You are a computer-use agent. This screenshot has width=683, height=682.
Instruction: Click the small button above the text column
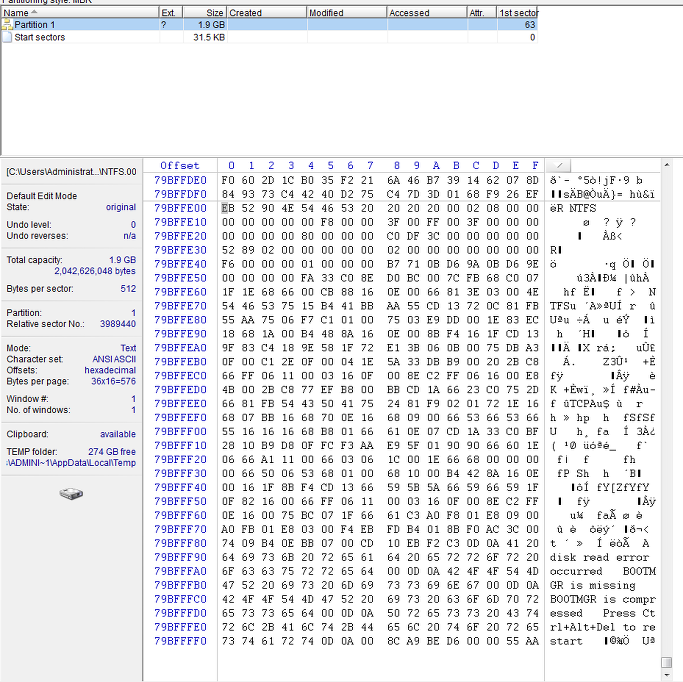[x=559, y=165]
